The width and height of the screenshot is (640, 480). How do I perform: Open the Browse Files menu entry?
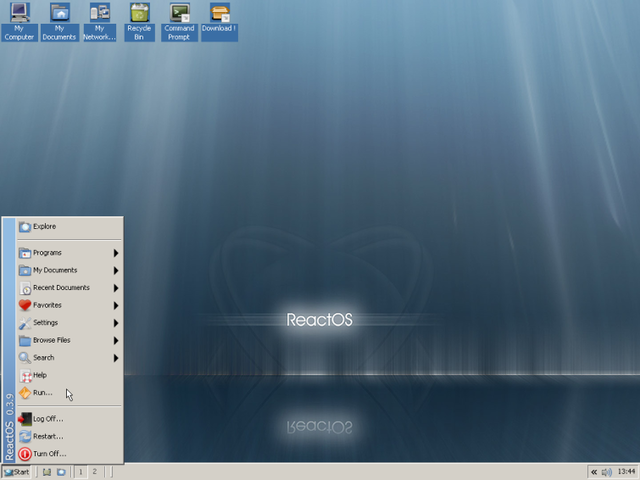pos(69,340)
